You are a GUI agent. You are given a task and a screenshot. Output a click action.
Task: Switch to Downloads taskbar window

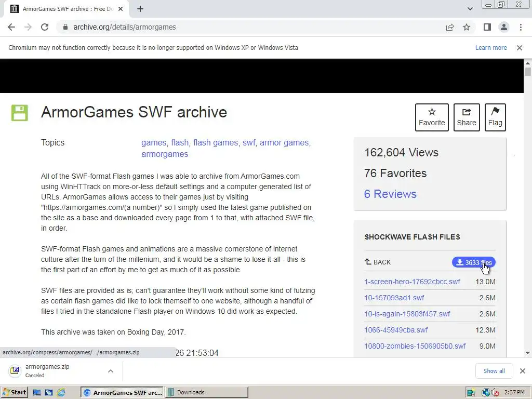pos(207,392)
